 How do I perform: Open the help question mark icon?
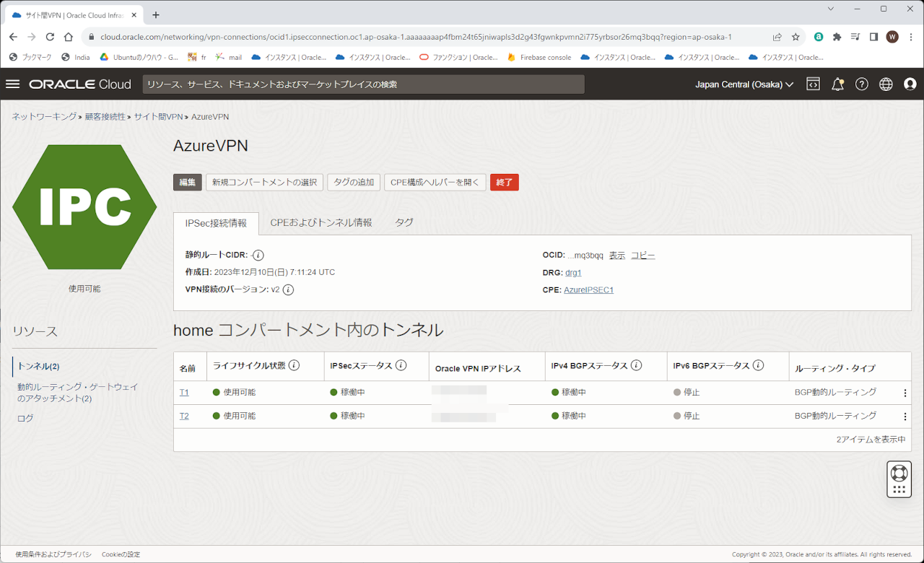862,84
